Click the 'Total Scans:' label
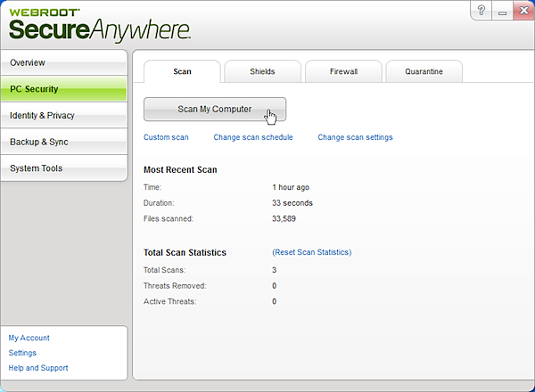This screenshot has height=392, width=535. tap(164, 270)
